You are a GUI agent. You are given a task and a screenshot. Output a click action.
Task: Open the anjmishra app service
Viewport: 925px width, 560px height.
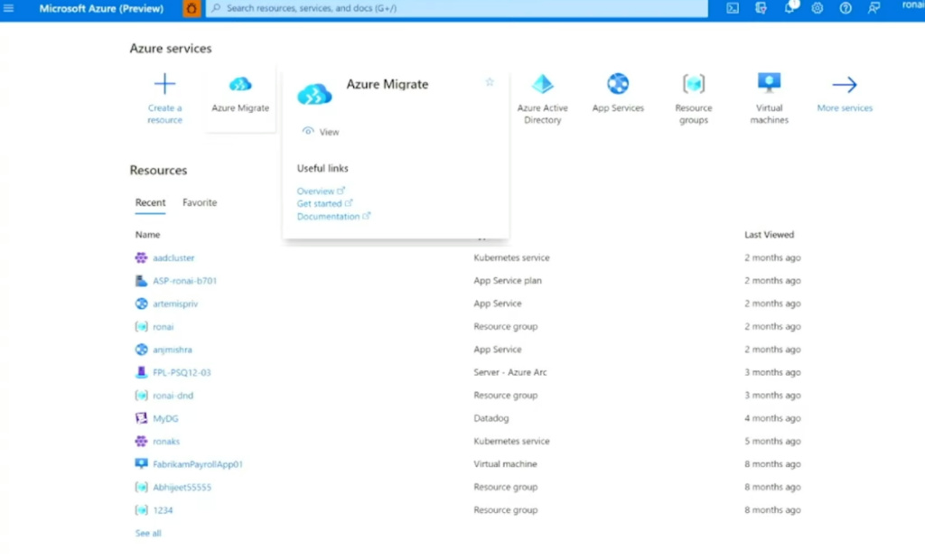[x=173, y=350]
